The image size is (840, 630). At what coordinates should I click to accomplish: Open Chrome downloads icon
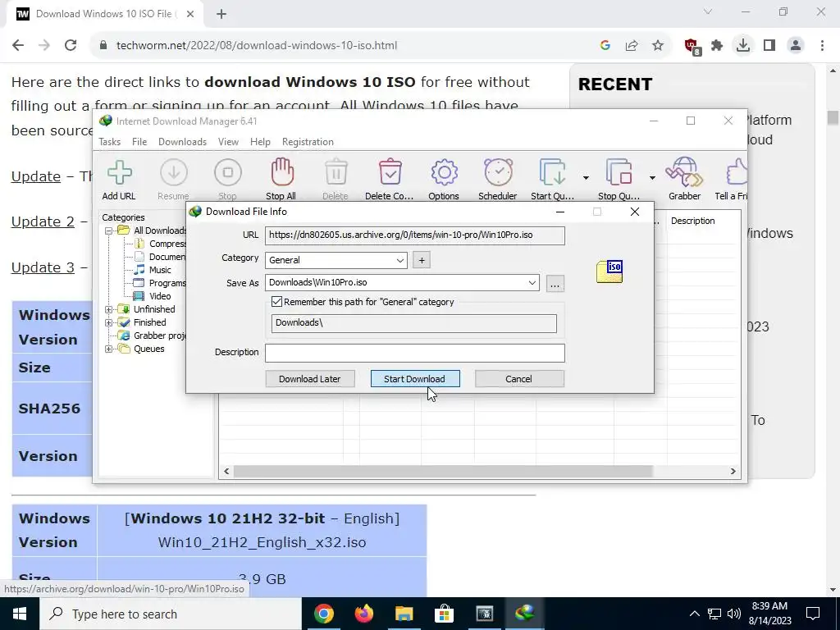(743, 46)
